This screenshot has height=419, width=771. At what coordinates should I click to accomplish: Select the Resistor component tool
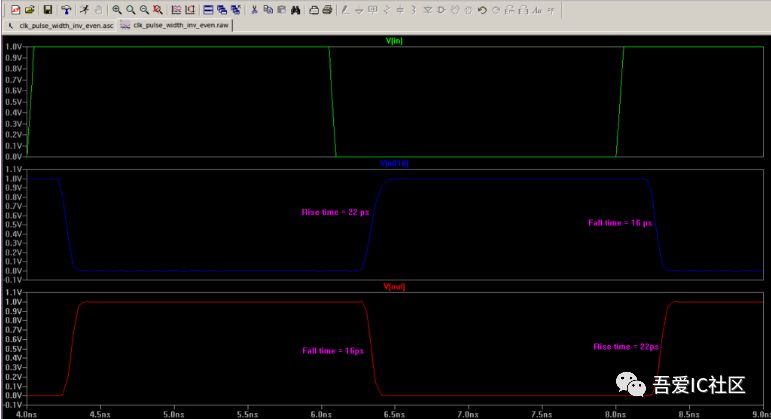(386, 9)
